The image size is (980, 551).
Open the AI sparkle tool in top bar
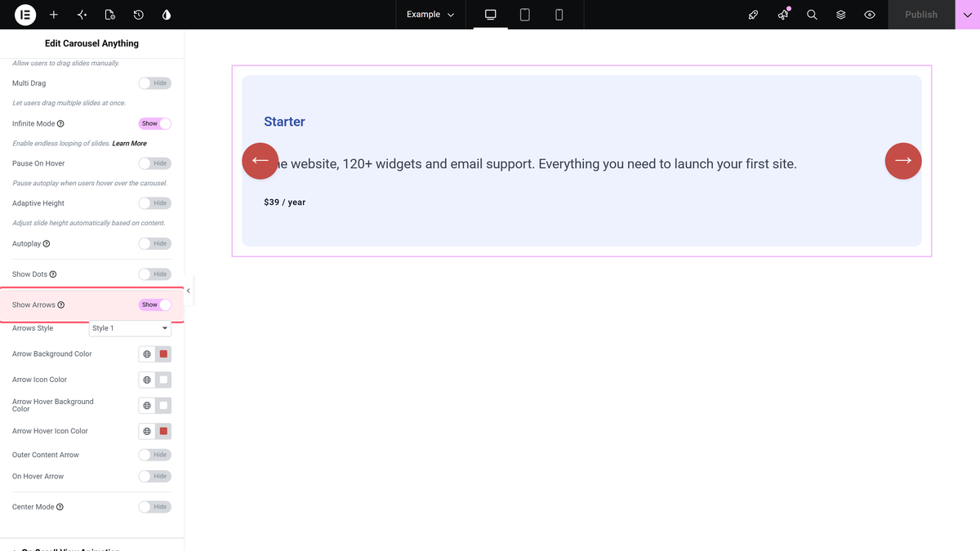coord(82,15)
